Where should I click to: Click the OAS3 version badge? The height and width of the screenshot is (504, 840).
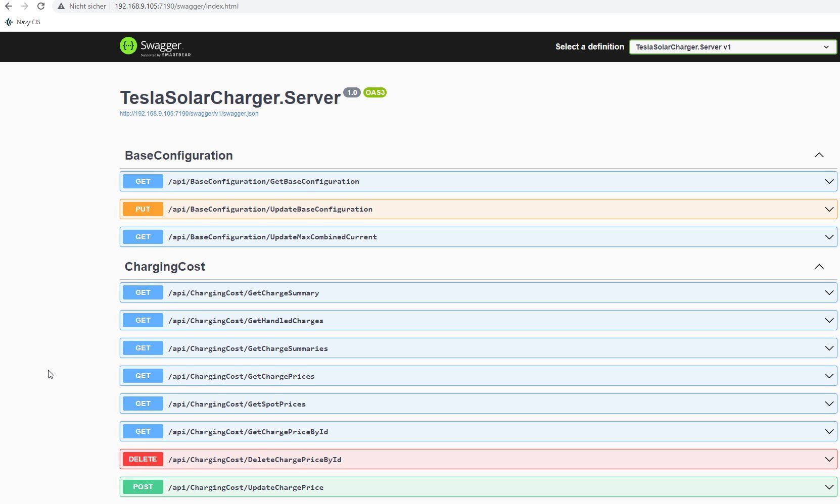click(375, 92)
